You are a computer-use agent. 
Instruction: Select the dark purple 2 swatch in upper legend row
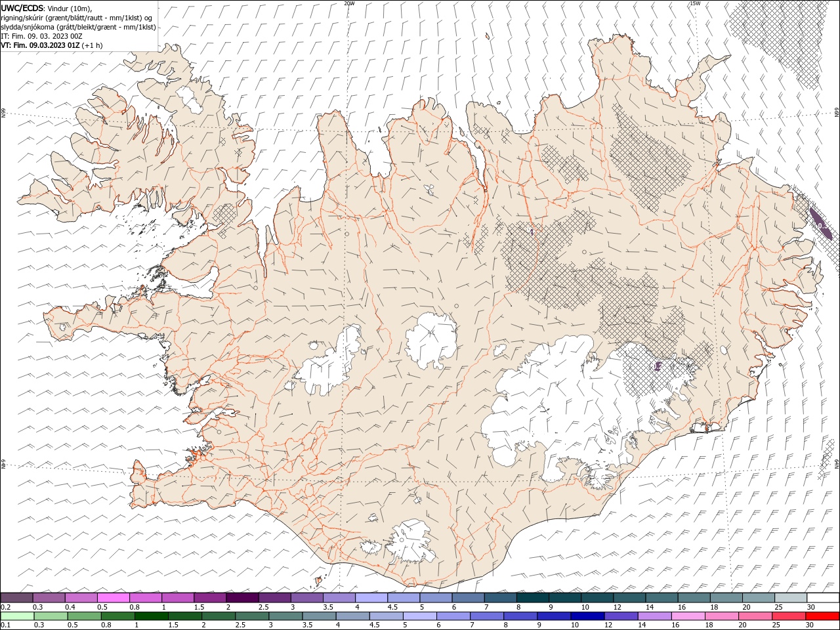242,598
